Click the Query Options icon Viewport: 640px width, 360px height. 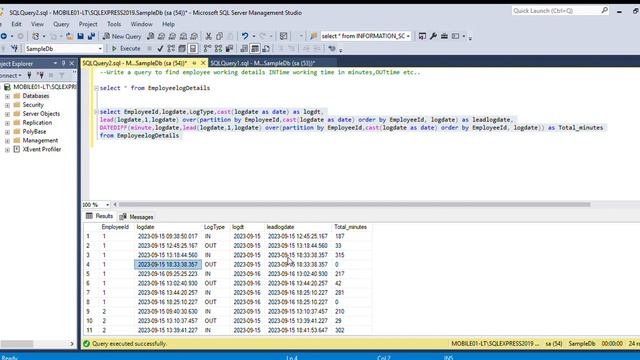click(182, 49)
